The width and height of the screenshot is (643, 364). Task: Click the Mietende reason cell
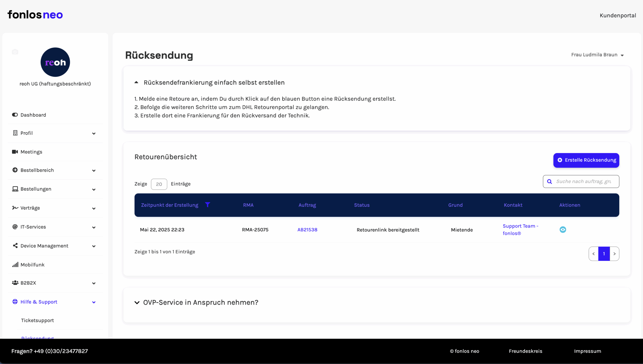pos(462,230)
